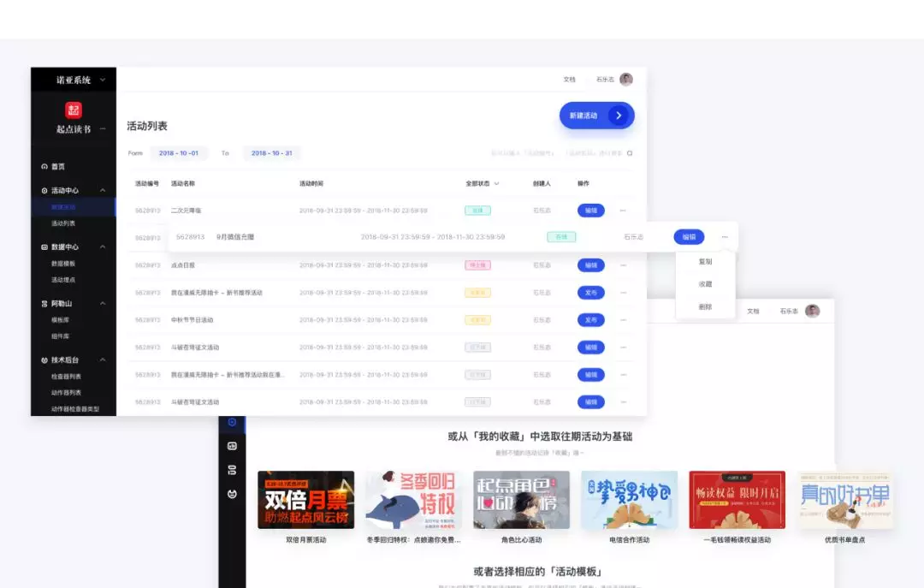Open 检查器列表 in the sidebar
This screenshot has height=588, width=924.
pyautogui.click(x=66, y=377)
